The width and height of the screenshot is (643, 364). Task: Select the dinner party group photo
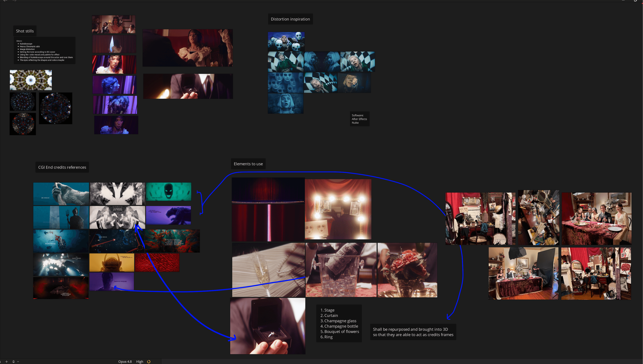click(596, 219)
